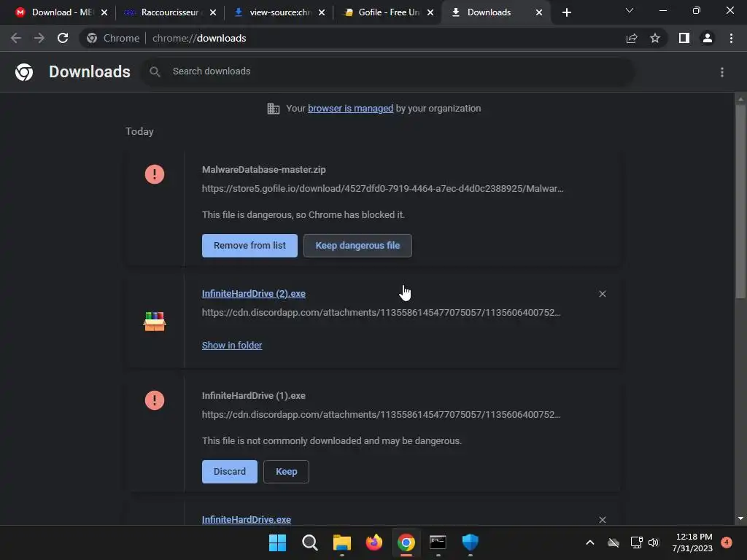
Task: Open network status tray icon
Action: [x=636, y=542]
